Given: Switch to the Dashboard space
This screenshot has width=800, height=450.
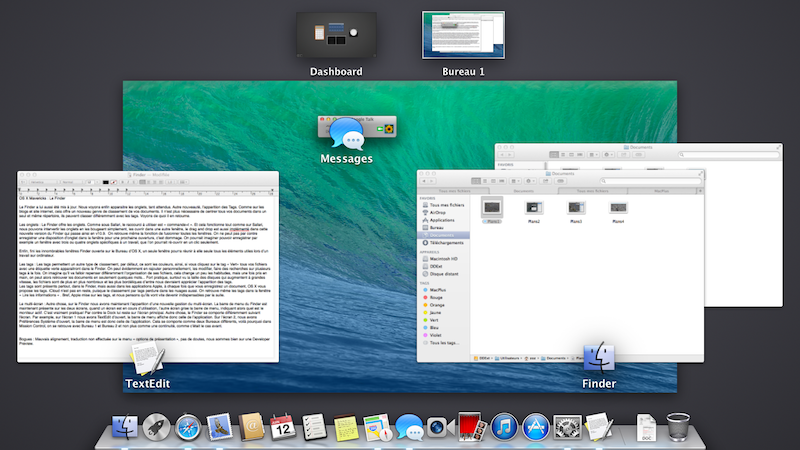Looking at the screenshot, I should click(x=336, y=35).
